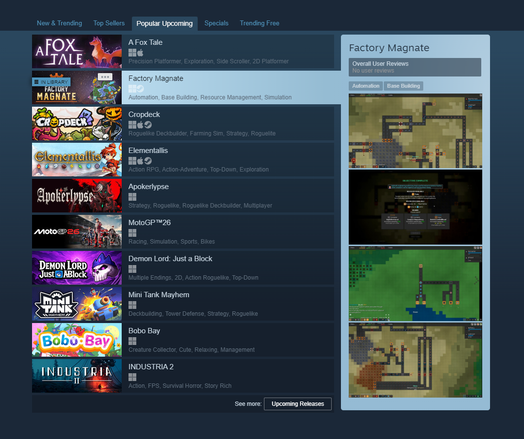Click the SteamOS icon under Elementallis
The width and height of the screenshot is (524, 439).
tap(148, 161)
